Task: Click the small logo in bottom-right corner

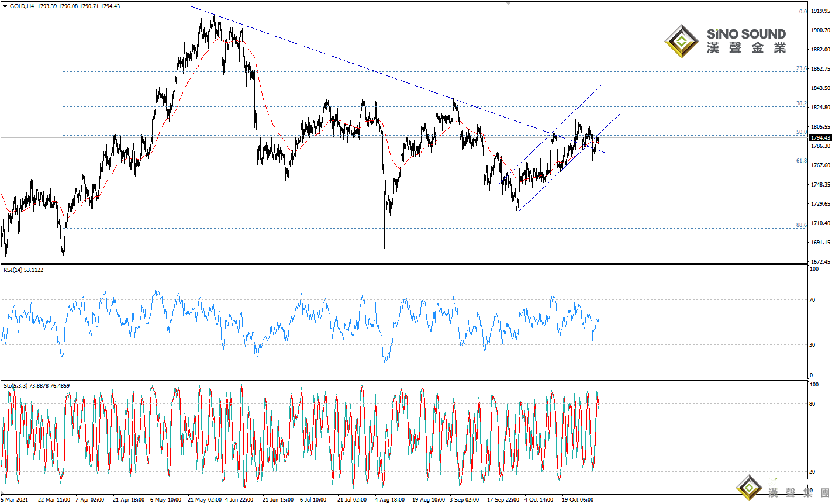Action: tap(749, 488)
